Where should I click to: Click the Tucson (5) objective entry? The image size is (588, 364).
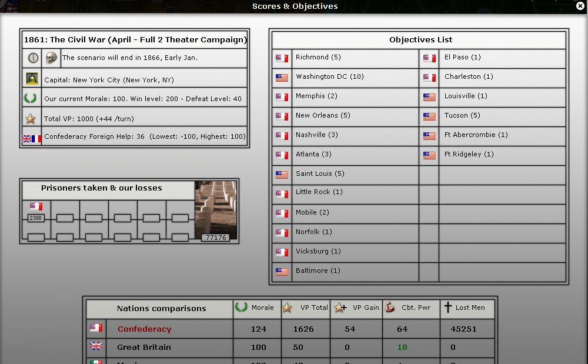[462, 115]
